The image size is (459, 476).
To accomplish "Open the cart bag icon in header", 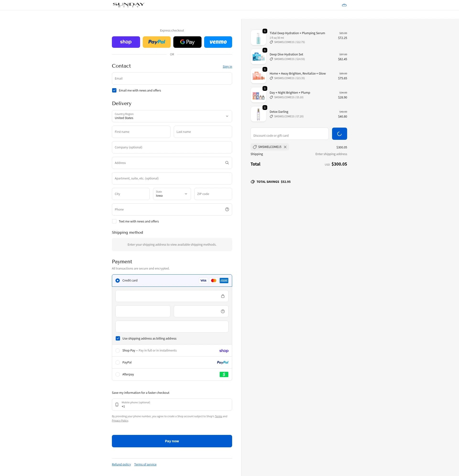I will pos(344,5).
